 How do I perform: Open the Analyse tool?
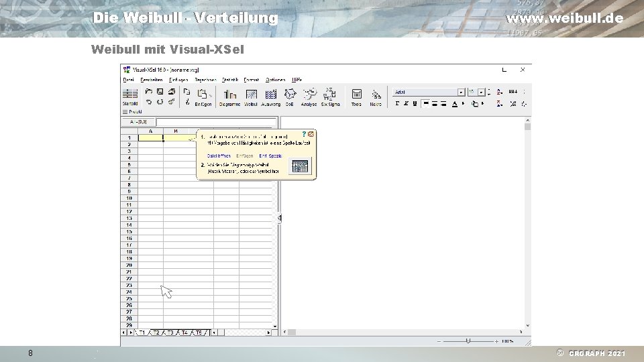[309, 97]
